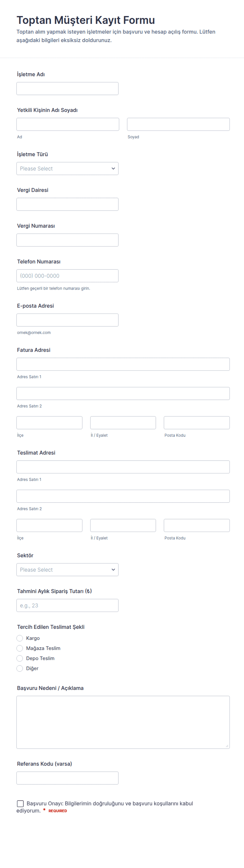The width and height of the screenshot is (244, 868).
Task: Click the Sektör dropdown chevron arrow
Action: pos(113,569)
